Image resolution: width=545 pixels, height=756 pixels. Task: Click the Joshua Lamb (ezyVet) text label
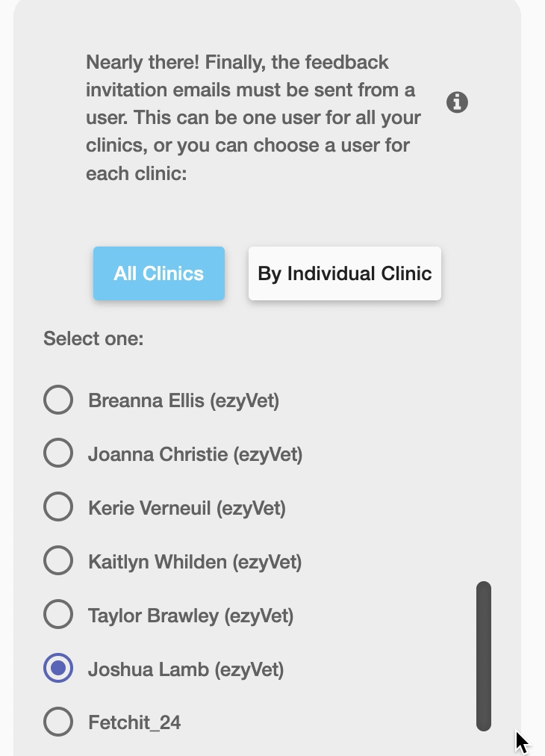click(x=186, y=669)
